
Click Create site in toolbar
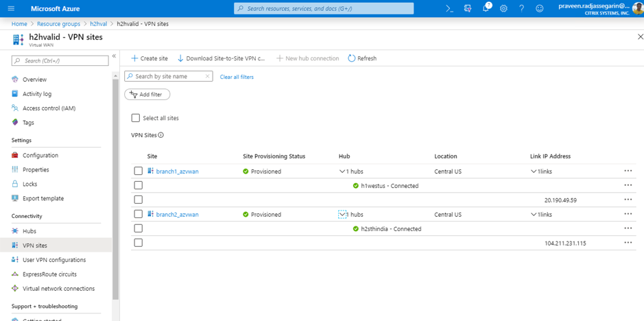point(150,58)
